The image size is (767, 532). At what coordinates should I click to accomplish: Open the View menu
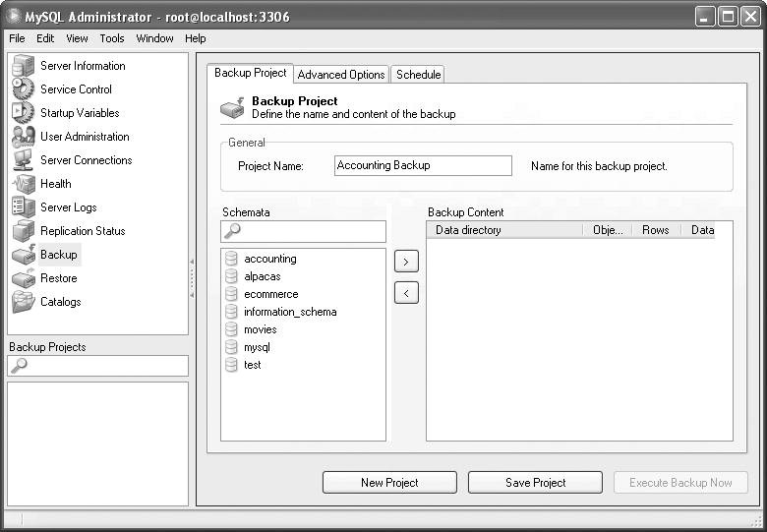77,38
